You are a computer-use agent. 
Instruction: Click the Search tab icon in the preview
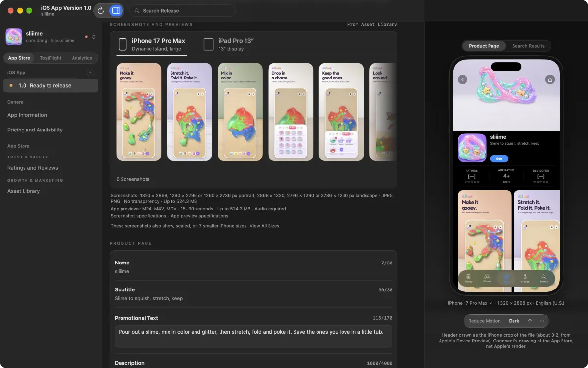[544, 278]
